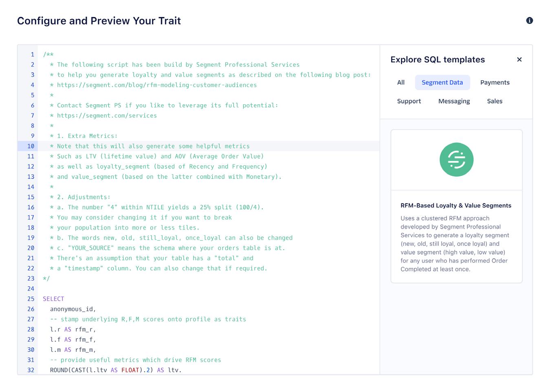
Task: Click the Configure and Preview Your Trait heading
Action: pyautogui.click(x=99, y=21)
